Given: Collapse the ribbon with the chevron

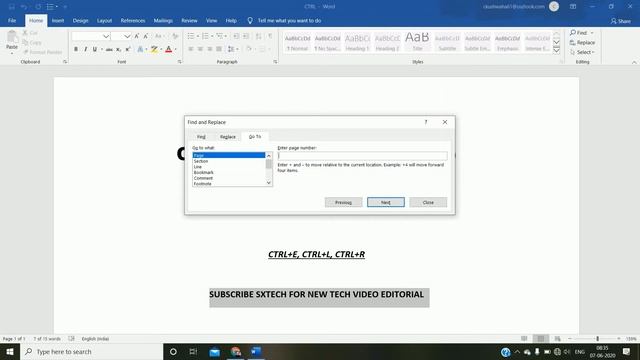Looking at the screenshot, I should tap(634, 62).
